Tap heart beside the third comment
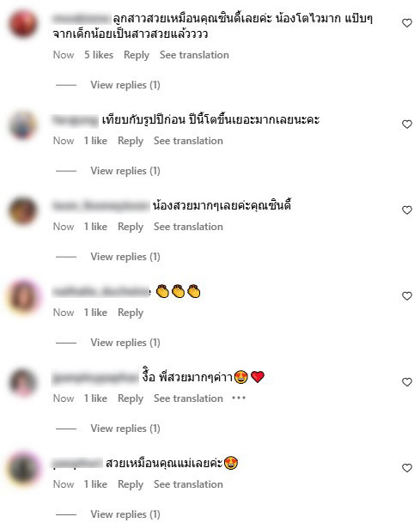The image size is (420, 529). pos(407,210)
